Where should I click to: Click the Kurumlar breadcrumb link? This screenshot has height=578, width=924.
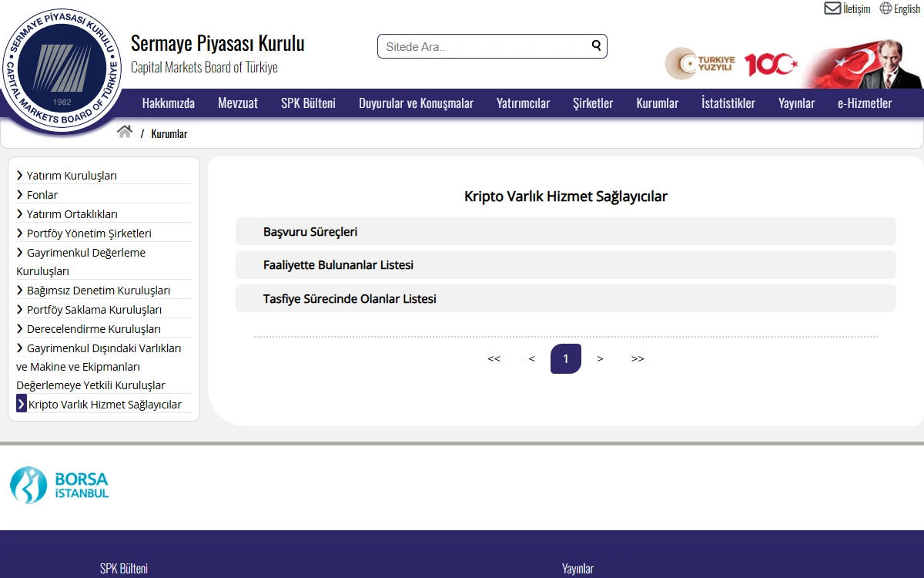(169, 133)
